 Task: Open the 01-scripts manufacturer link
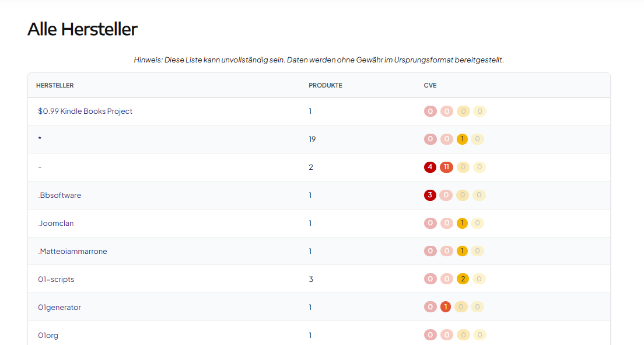tap(56, 279)
